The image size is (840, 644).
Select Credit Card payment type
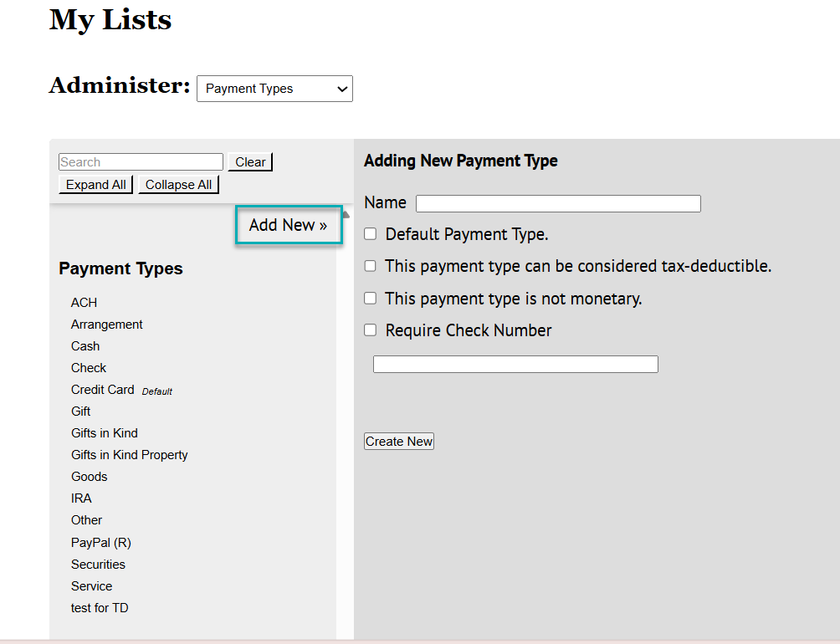[x=102, y=390]
